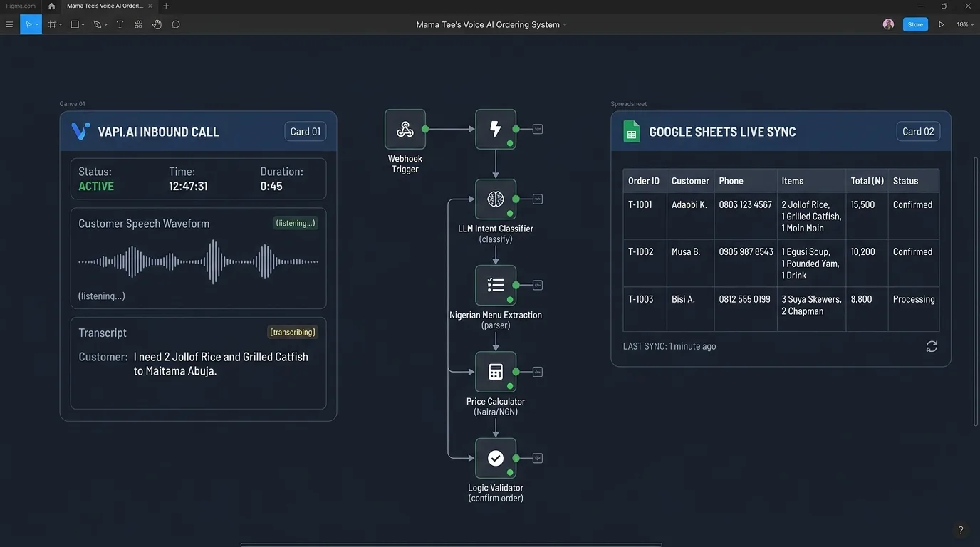
Task: Select the Move tool
Action: (x=28, y=24)
